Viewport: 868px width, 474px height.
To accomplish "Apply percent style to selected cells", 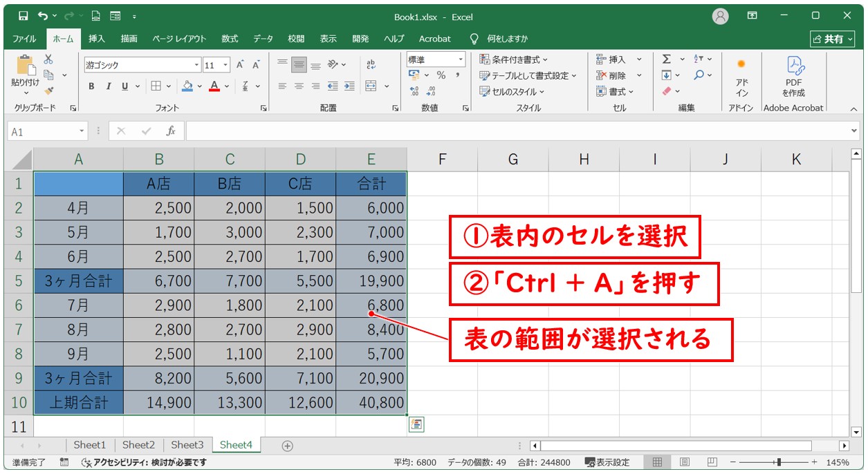I will (441, 75).
